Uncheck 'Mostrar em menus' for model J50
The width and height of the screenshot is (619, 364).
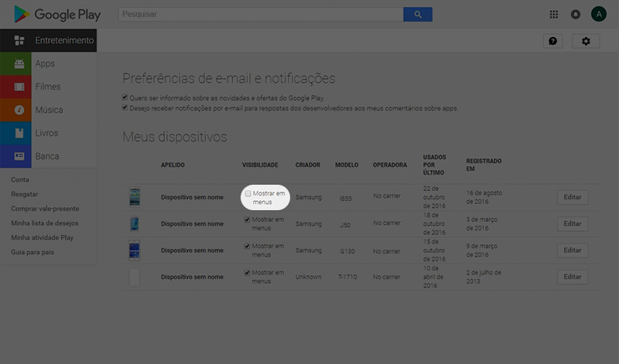click(248, 219)
